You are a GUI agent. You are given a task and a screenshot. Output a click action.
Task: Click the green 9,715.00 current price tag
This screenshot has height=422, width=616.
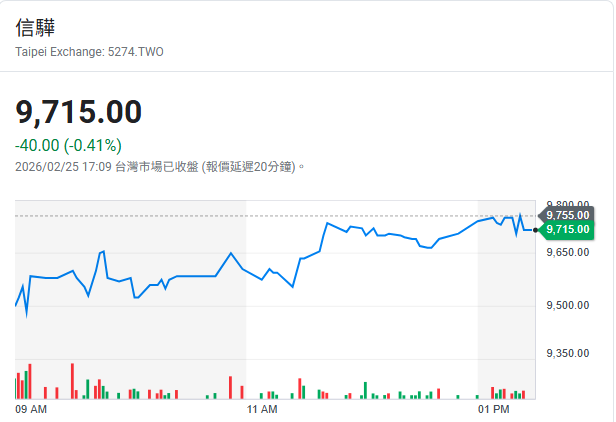(567, 230)
